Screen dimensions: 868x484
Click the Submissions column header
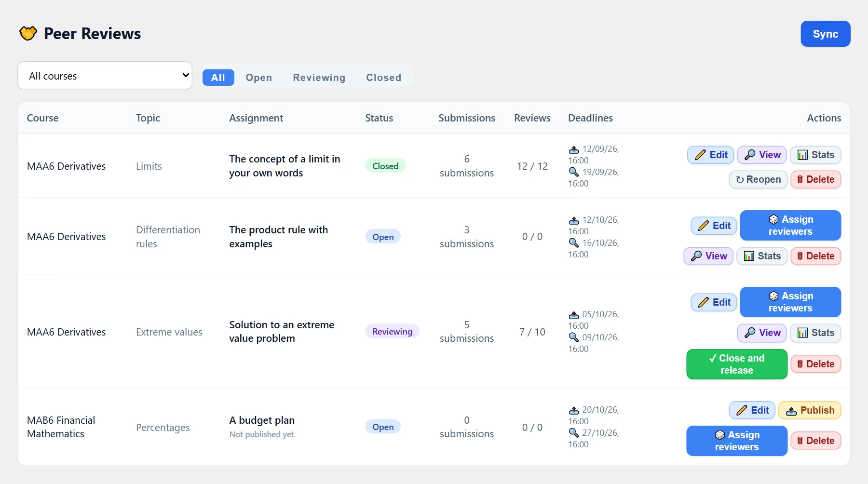click(466, 118)
